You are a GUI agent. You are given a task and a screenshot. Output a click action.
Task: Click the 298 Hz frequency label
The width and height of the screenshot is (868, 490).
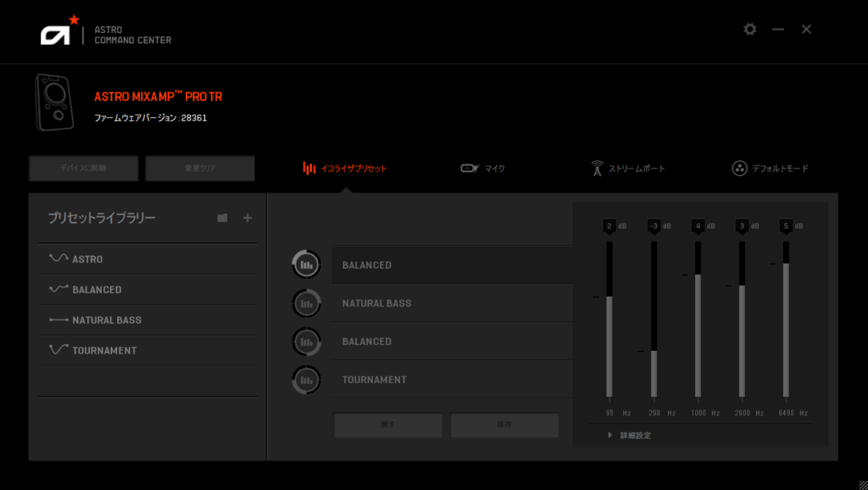tap(661, 413)
